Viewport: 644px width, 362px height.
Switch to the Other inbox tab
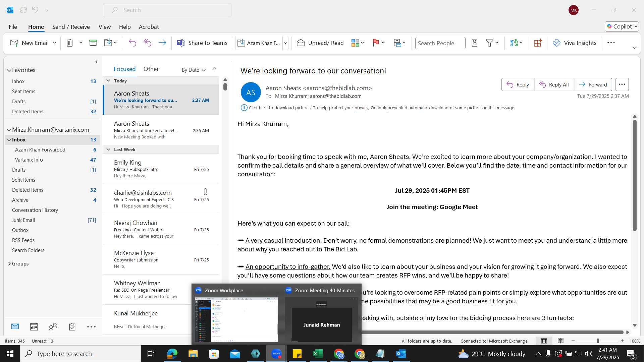click(x=151, y=69)
